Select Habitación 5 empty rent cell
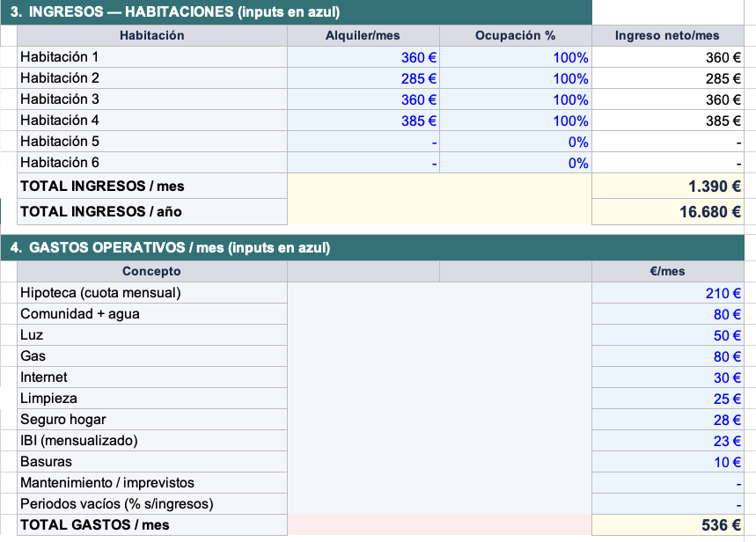This screenshot has width=756, height=542. (x=363, y=142)
